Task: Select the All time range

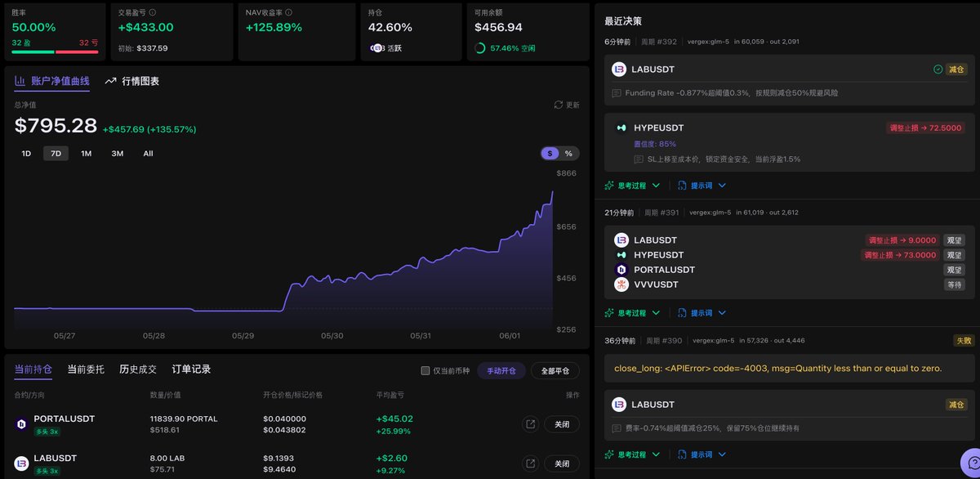Action: (x=149, y=154)
